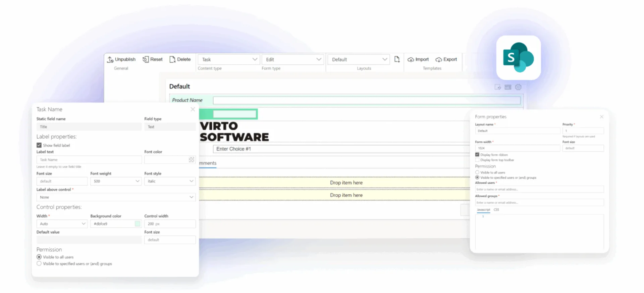This screenshot has height=293, width=644.
Task: Click the new layout page icon
Action: pos(397,59)
